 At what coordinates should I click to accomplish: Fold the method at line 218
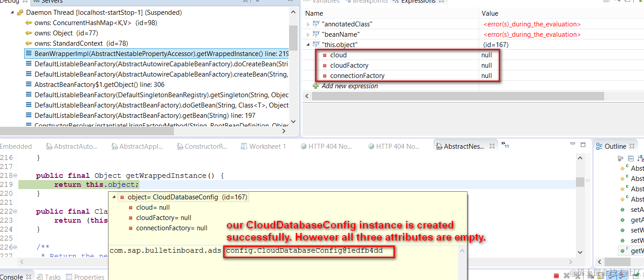tap(15, 176)
